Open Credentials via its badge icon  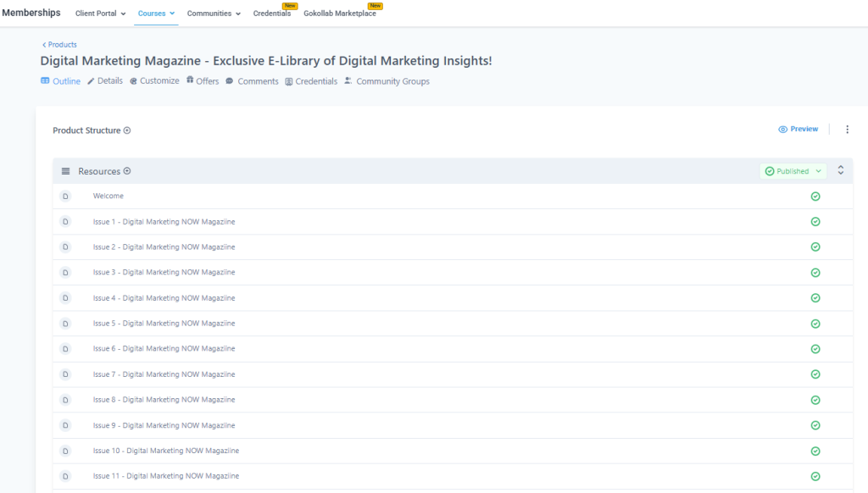click(287, 80)
